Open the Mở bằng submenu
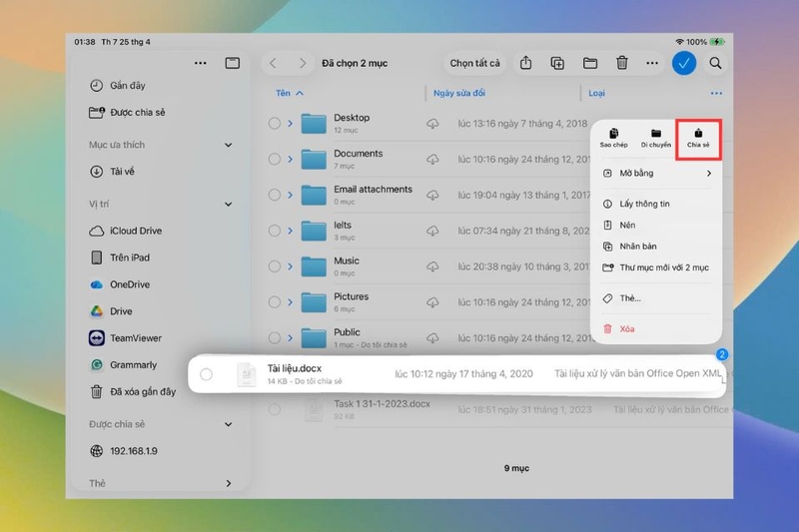Image resolution: width=799 pixels, height=532 pixels. click(656, 173)
